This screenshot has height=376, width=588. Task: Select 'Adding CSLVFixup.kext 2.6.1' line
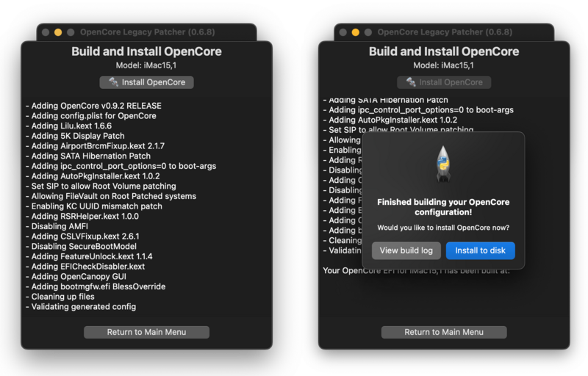82,236
